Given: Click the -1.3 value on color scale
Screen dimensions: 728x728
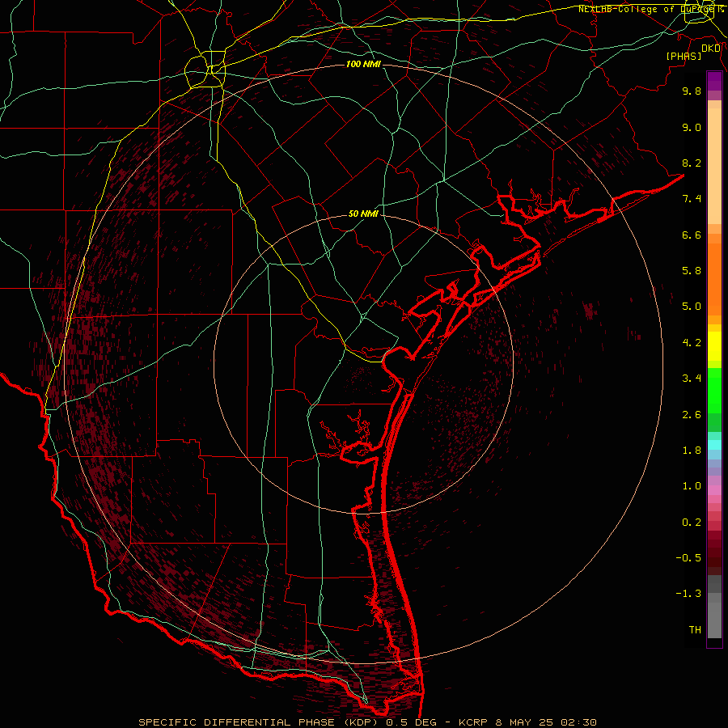Looking at the screenshot, I should point(688,595).
